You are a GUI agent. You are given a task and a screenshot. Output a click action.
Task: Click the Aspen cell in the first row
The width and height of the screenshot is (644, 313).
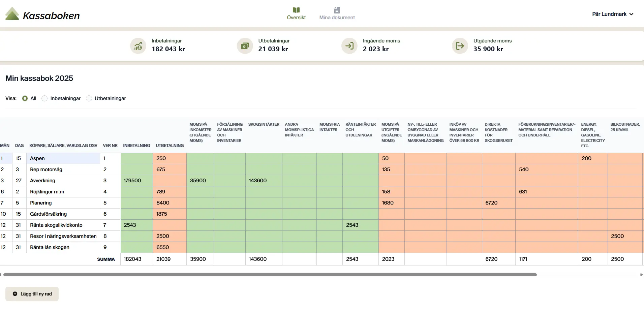pos(63,158)
